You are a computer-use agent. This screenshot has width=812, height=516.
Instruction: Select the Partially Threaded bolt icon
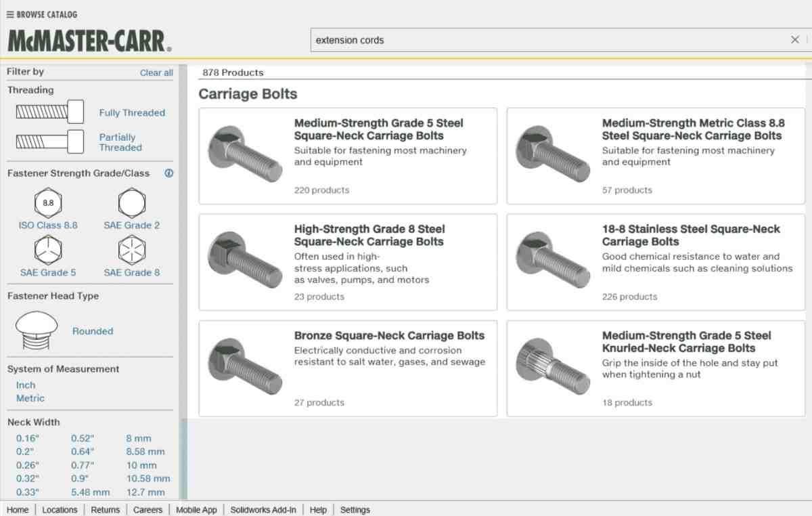tap(49, 142)
